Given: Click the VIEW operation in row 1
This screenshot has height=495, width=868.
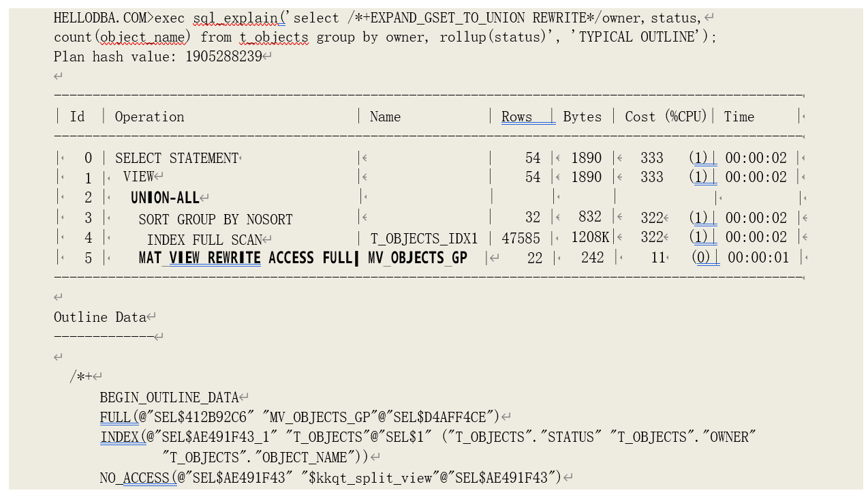Looking at the screenshot, I should pyautogui.click(x=138, y=177).
